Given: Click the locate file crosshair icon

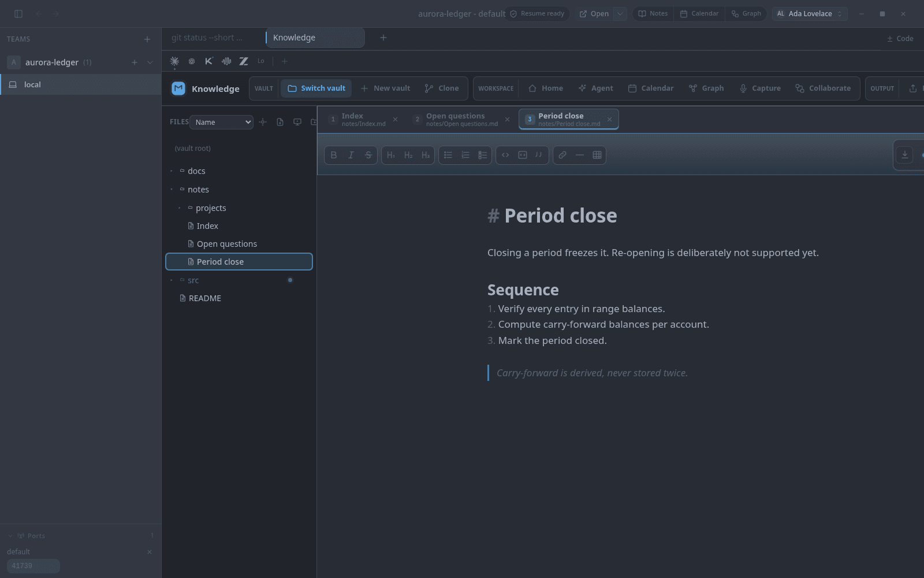Looking at the screenshot, I should (x=263, y=122).
